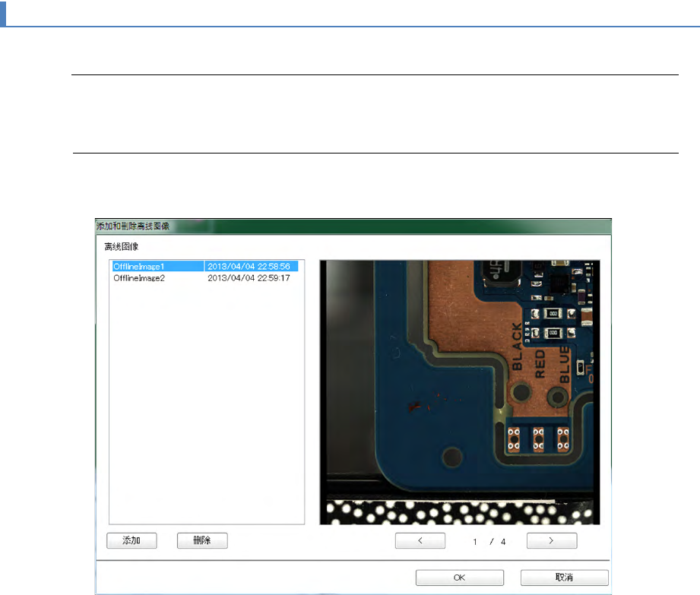
Task: Click the 22:58:56 timestamp entry
Action: pos(251,267)
